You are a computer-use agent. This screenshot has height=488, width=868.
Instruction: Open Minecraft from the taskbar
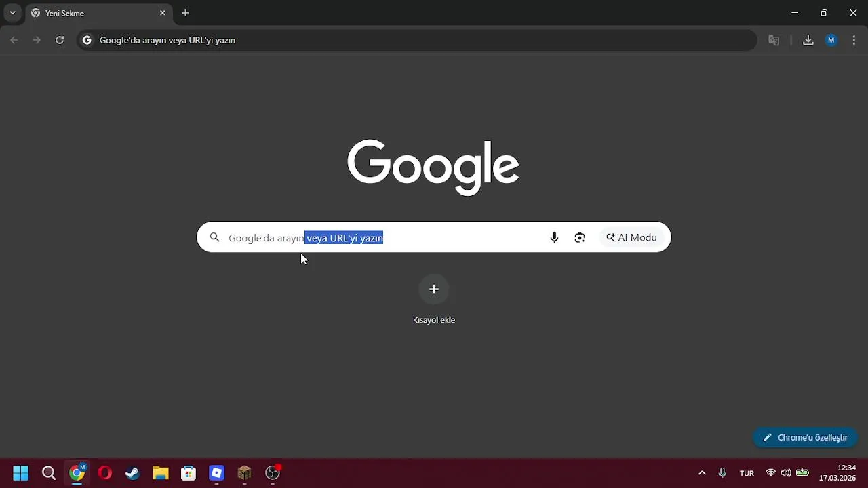(245, 473)
